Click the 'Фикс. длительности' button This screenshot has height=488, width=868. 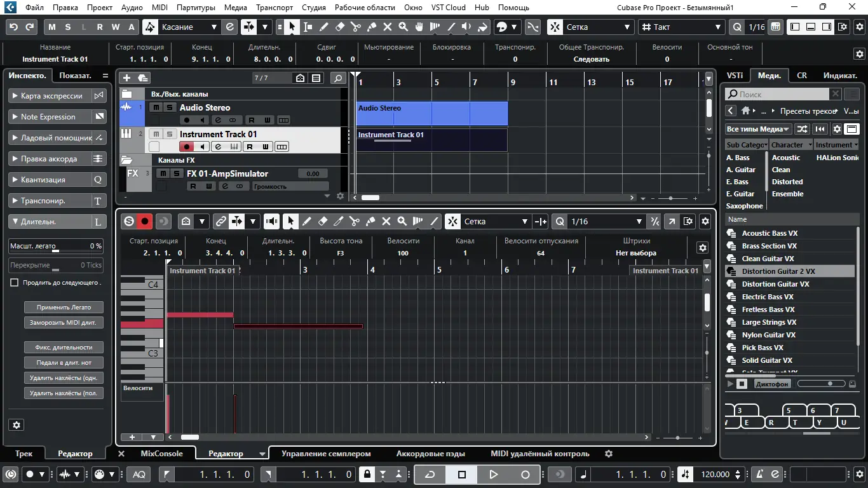(64, 348)
